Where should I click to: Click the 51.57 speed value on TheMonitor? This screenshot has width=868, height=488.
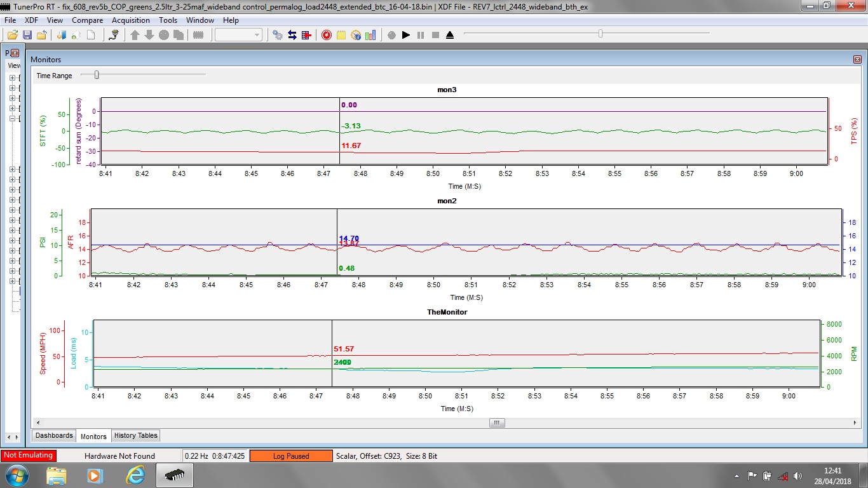click(x=344, y=349)
